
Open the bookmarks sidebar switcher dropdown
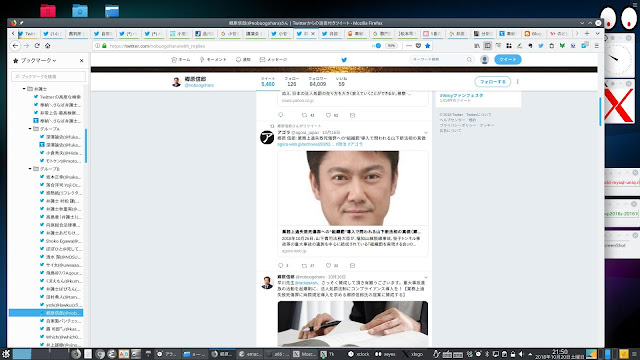click(38, 60)
